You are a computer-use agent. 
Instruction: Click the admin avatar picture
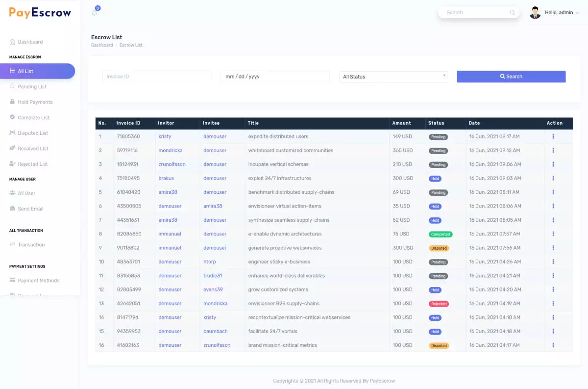click(x=535, y=13)
